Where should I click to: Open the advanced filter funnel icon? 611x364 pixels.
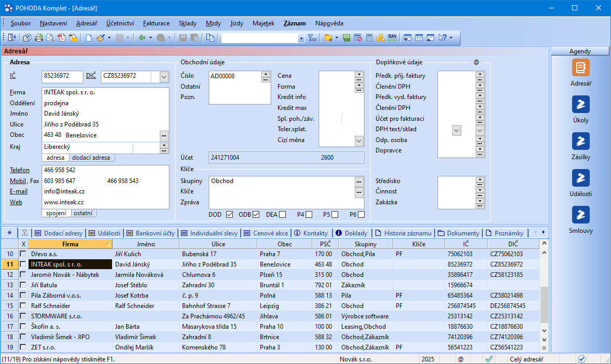point(313,38)
